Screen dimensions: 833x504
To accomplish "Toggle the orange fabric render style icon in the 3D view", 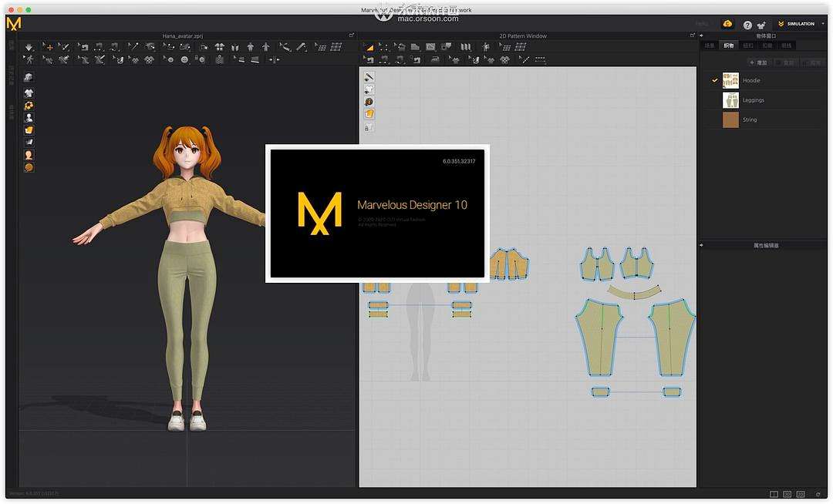I will click(29, 130).
